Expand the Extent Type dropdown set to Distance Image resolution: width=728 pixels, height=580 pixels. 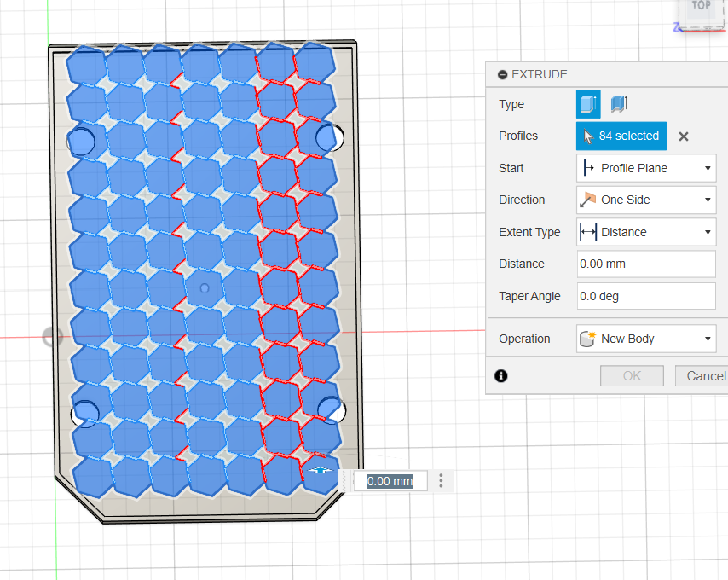645,232
